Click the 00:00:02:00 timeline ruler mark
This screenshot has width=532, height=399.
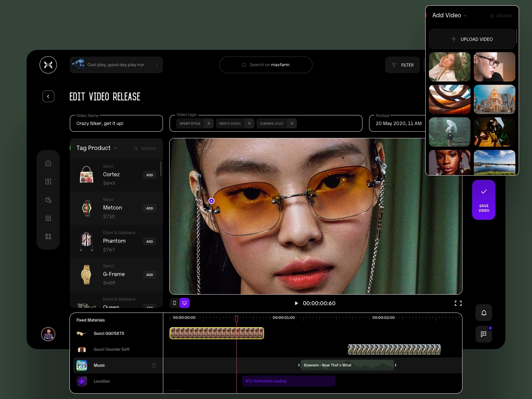pos(383,318)
